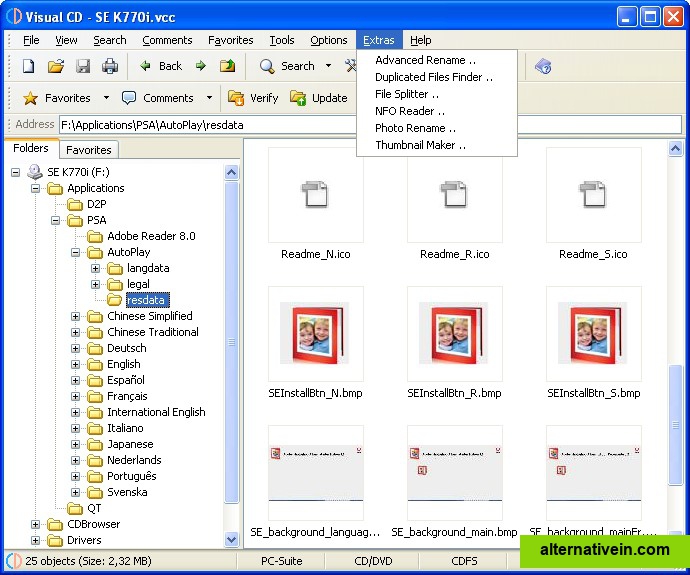Screen dimensions: 690x575
Task: Switch to the Folders tab
Action: point(31,148)
